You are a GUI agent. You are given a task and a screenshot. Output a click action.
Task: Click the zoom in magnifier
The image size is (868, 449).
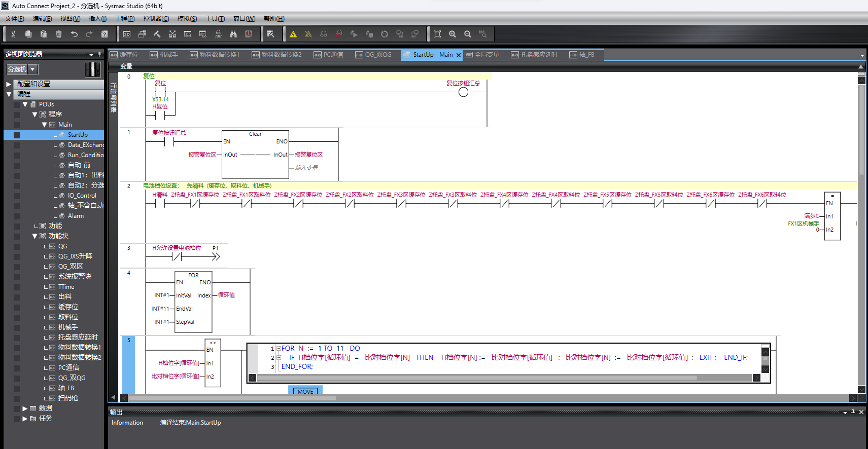click(453, 34)
